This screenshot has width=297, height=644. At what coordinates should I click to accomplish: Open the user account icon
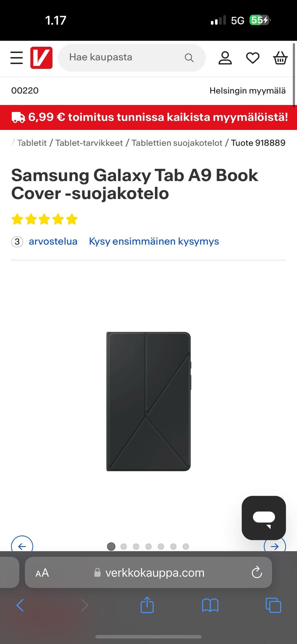[x=225, y=58]
